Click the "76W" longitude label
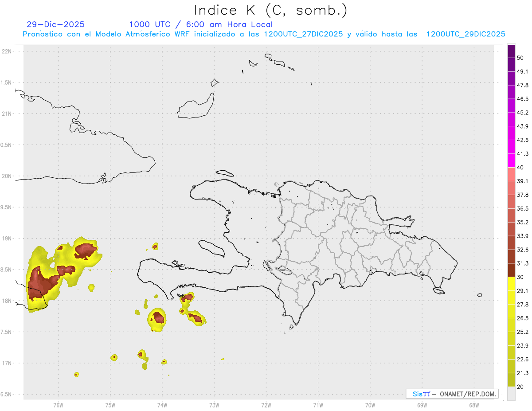 [x=58, y=405]
